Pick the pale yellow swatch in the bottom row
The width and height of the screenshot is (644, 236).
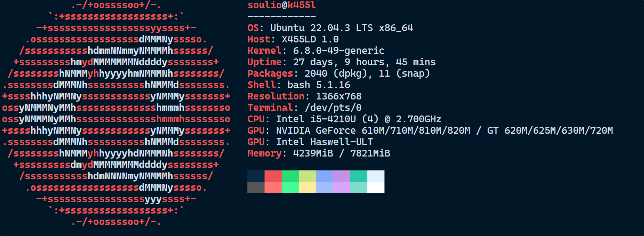(x=307, y=188)
